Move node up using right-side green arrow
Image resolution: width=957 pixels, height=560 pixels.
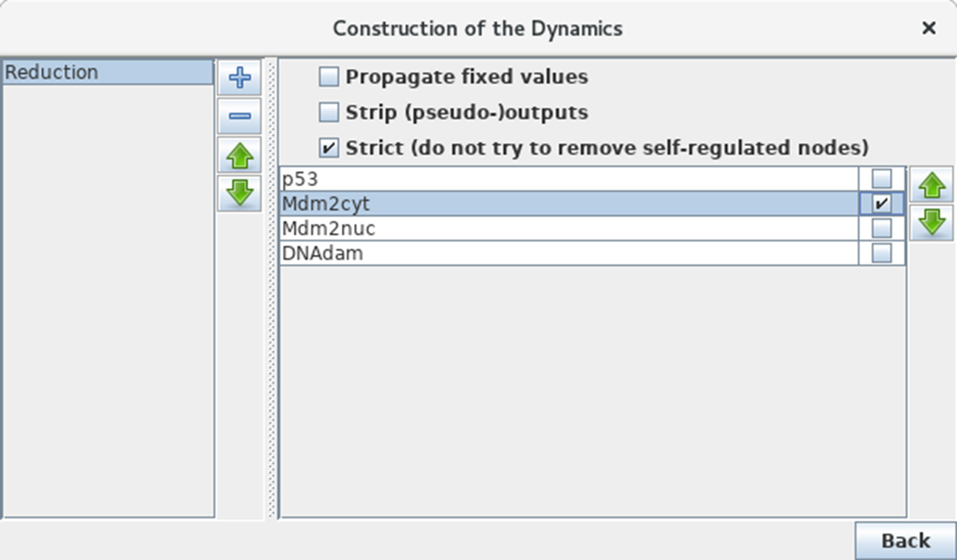pos(931,184)
